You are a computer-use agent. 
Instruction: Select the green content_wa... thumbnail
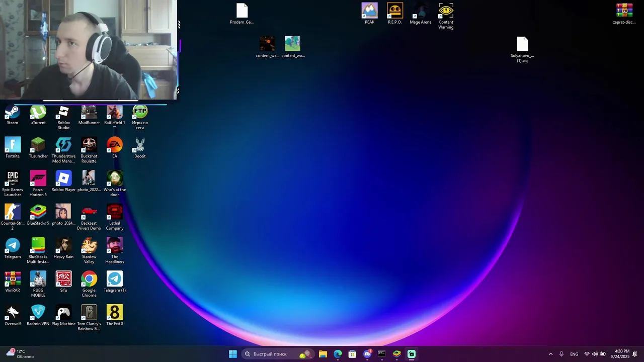293,47
